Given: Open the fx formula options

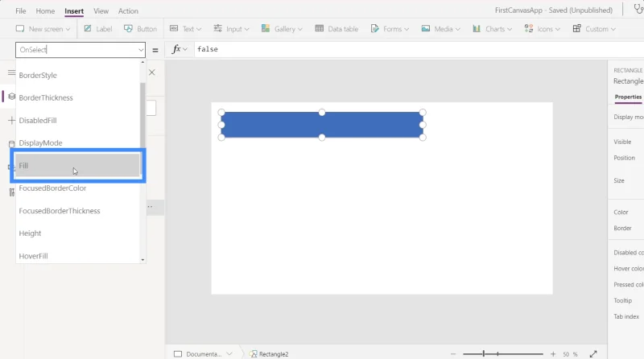Looking at the screenshot, I should click(x=179, y=49).
